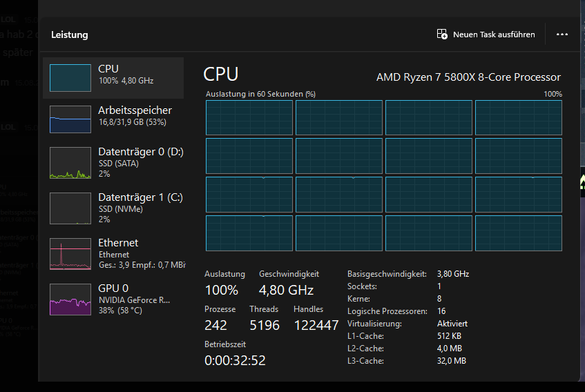Click the Leistung page heading
The image size is (585, 392).
[70, 35]
